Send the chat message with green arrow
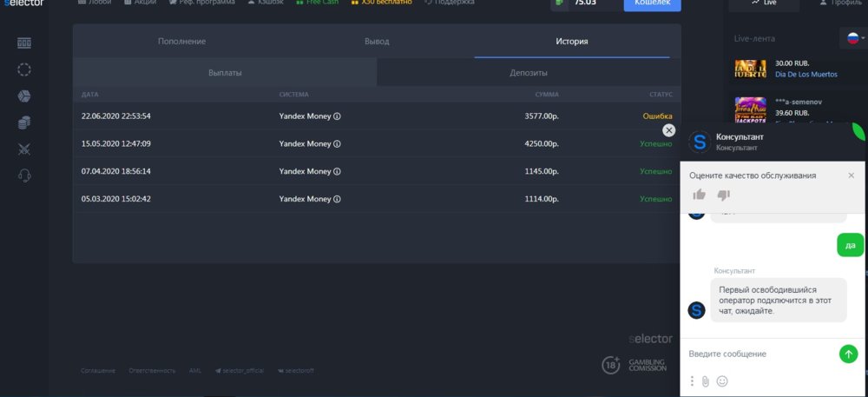 (848, 354)
